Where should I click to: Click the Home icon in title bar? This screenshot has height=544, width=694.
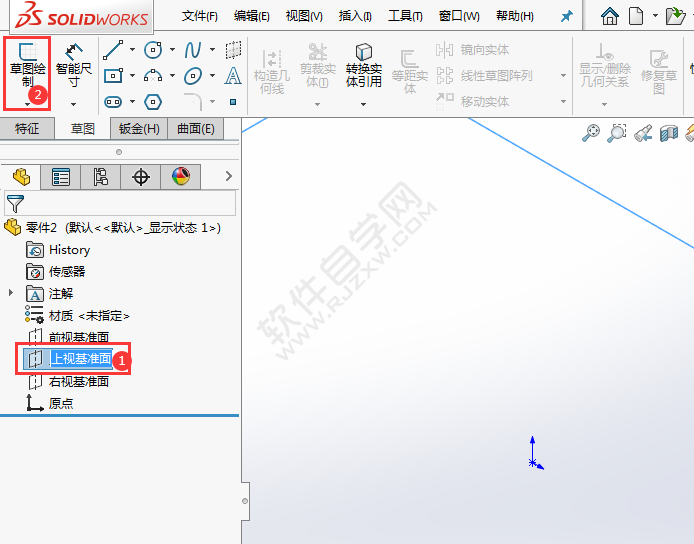click(609, 17)
